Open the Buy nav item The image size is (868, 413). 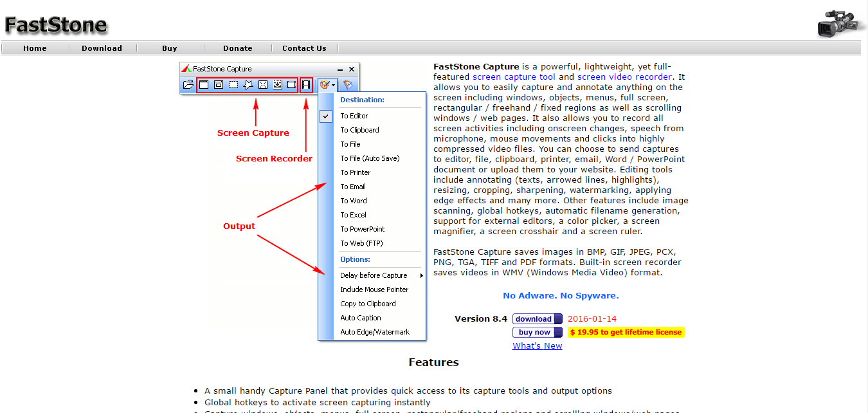[x=170, y=48]
